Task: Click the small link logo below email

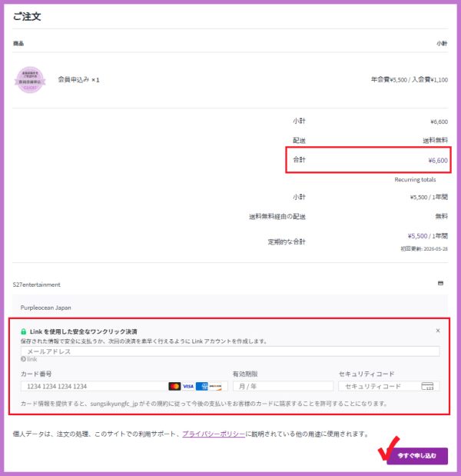Action: point(31,360)
